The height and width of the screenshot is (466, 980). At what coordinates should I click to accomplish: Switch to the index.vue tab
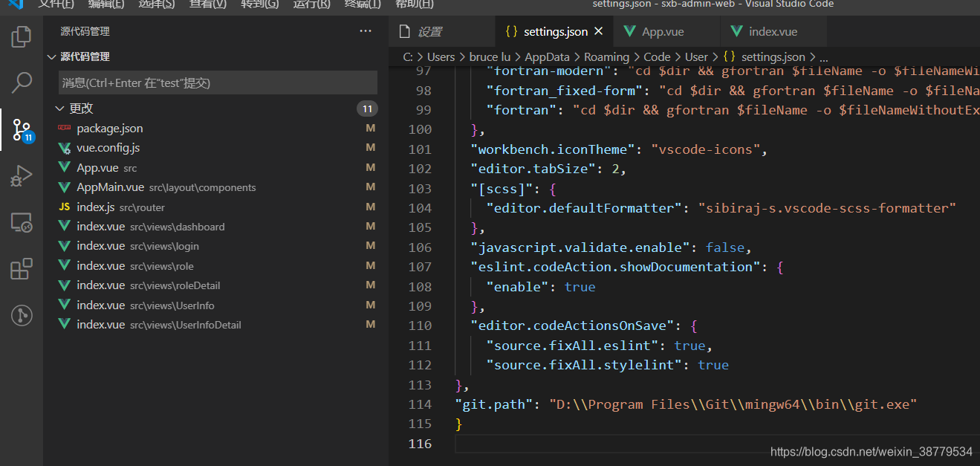click(773, 31)
